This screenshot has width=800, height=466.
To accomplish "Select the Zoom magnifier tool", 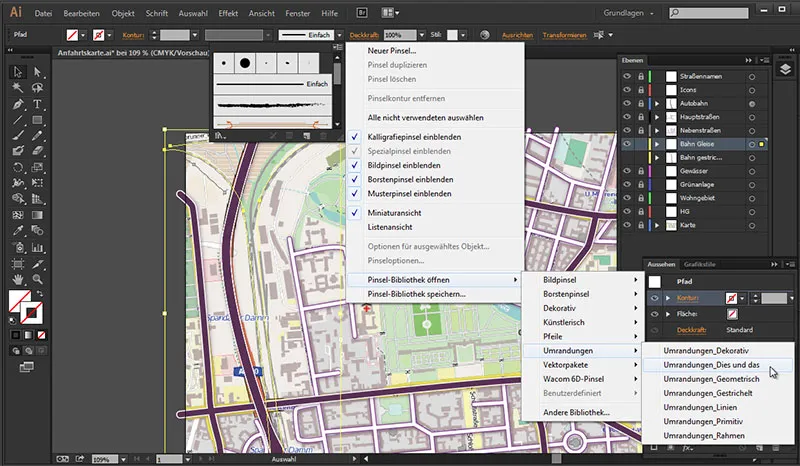I will coord(37,279).
